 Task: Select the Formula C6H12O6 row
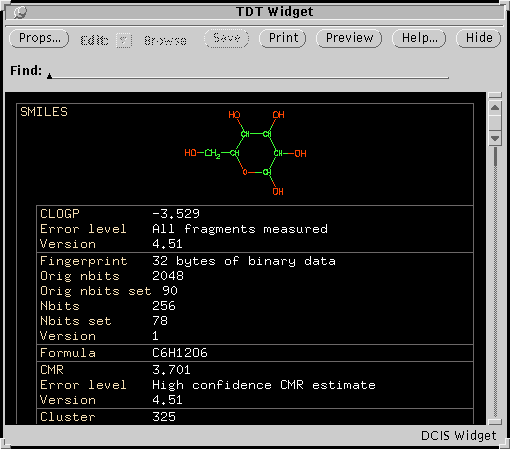click(x=255, y=353)
